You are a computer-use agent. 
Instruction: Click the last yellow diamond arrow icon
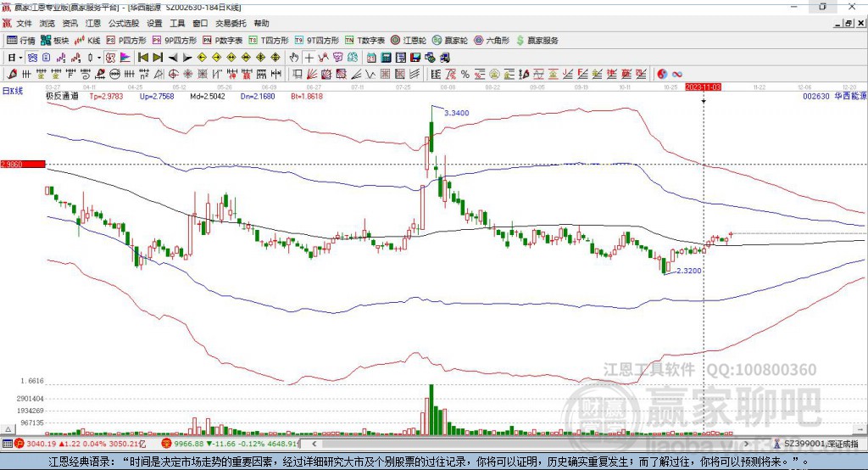coord(275,58)
